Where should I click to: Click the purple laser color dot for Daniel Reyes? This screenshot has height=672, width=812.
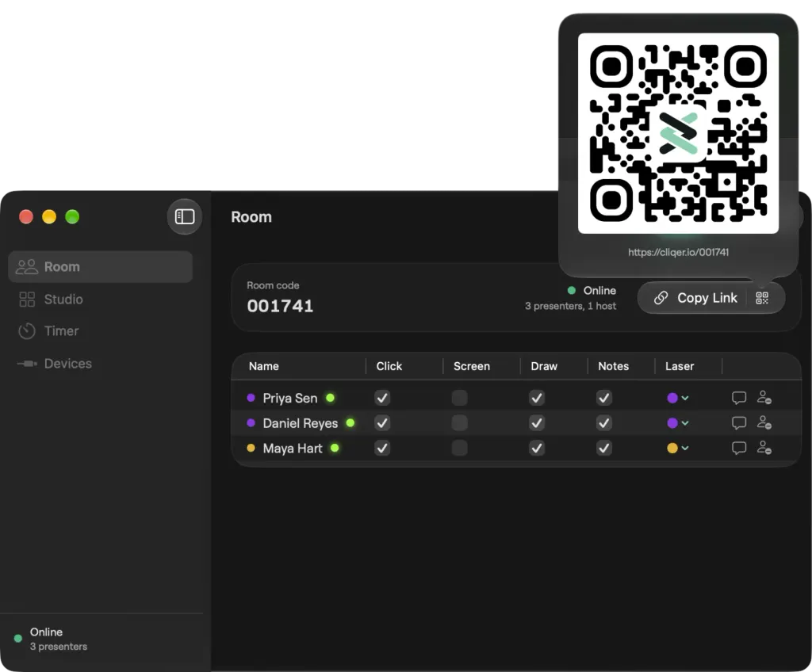coord(672,423)
